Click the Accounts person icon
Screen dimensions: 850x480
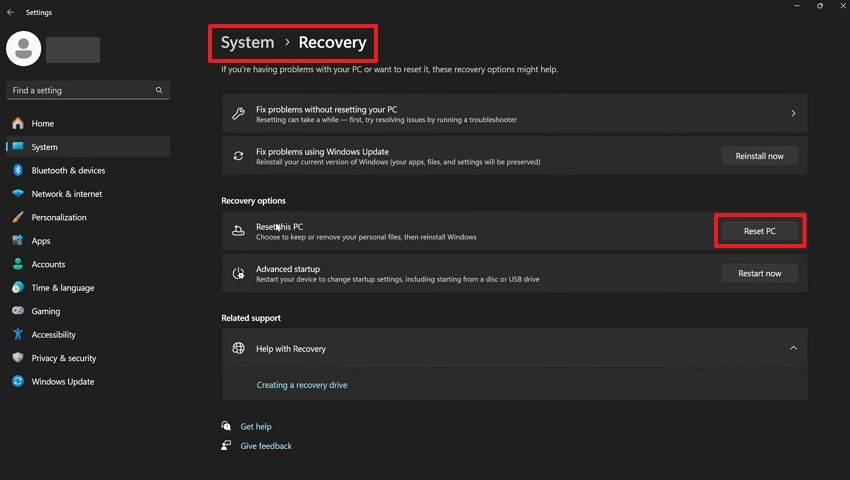pyautogui.click(x=18, y=264)
